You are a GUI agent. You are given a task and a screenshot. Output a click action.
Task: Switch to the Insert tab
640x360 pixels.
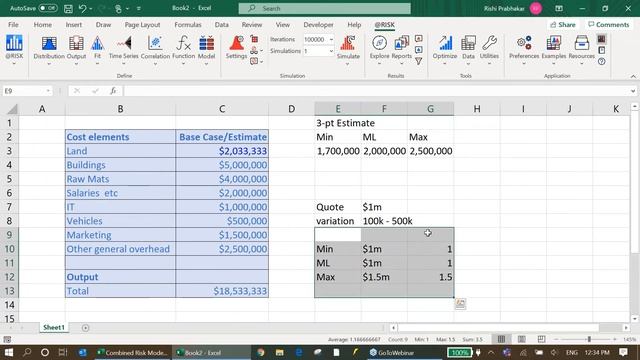coord(73,24)
